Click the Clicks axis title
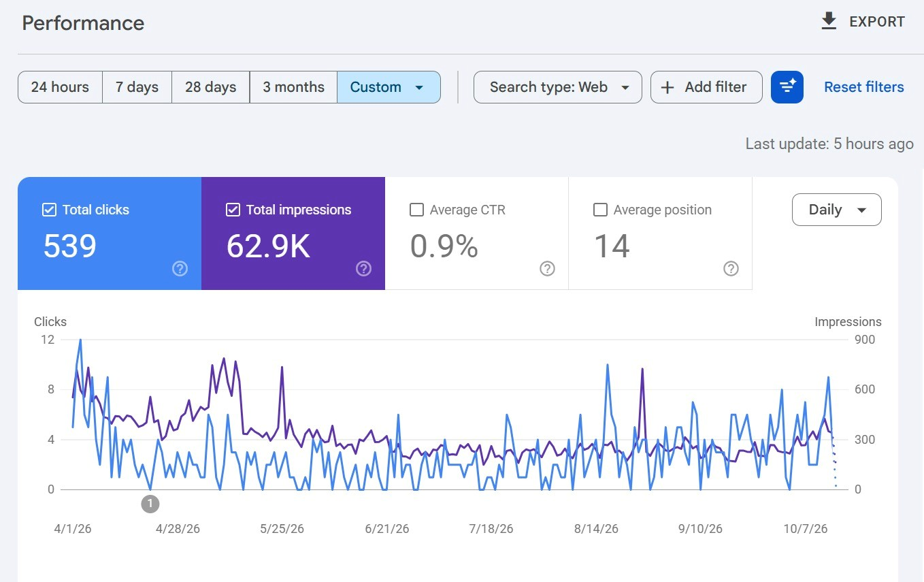 tap(50, 322)
